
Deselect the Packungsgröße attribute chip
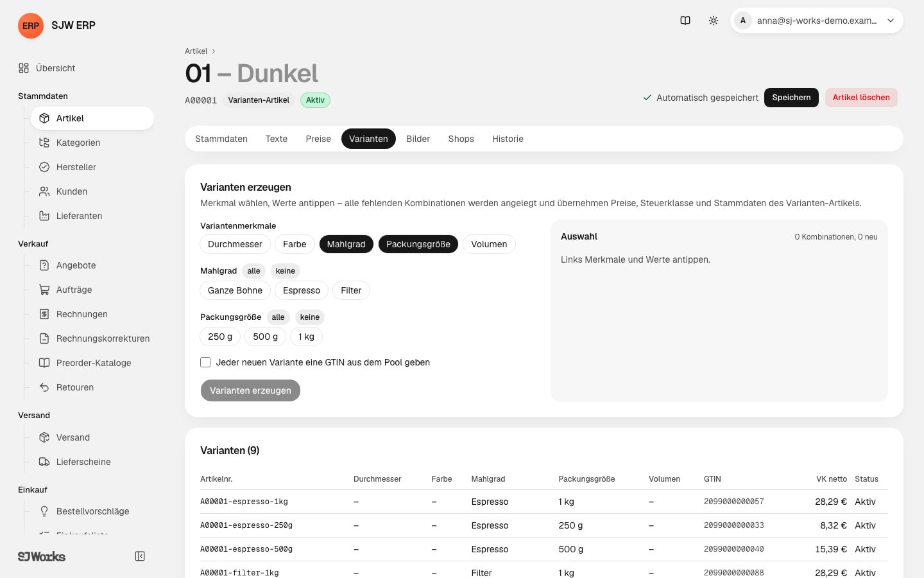point(418,244)
